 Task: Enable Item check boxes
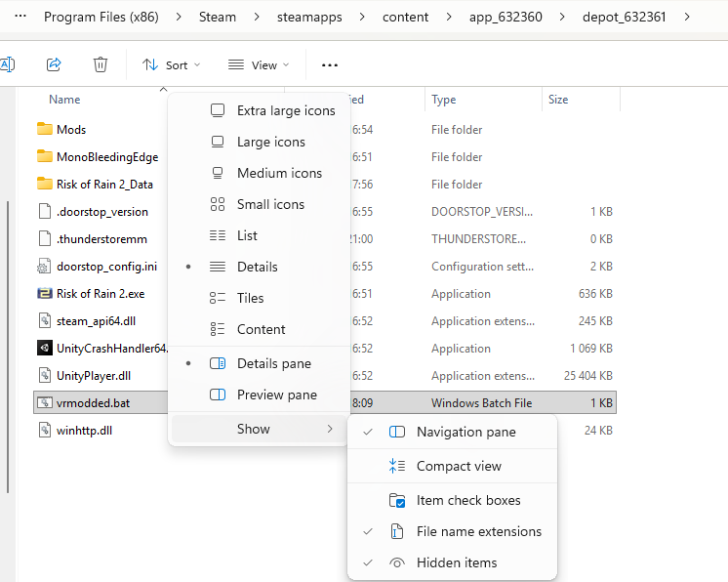coord(452,500)
